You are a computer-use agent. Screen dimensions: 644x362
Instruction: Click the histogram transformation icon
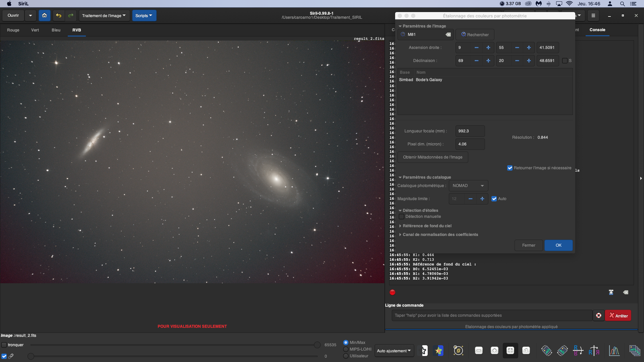tap(614, 351)
